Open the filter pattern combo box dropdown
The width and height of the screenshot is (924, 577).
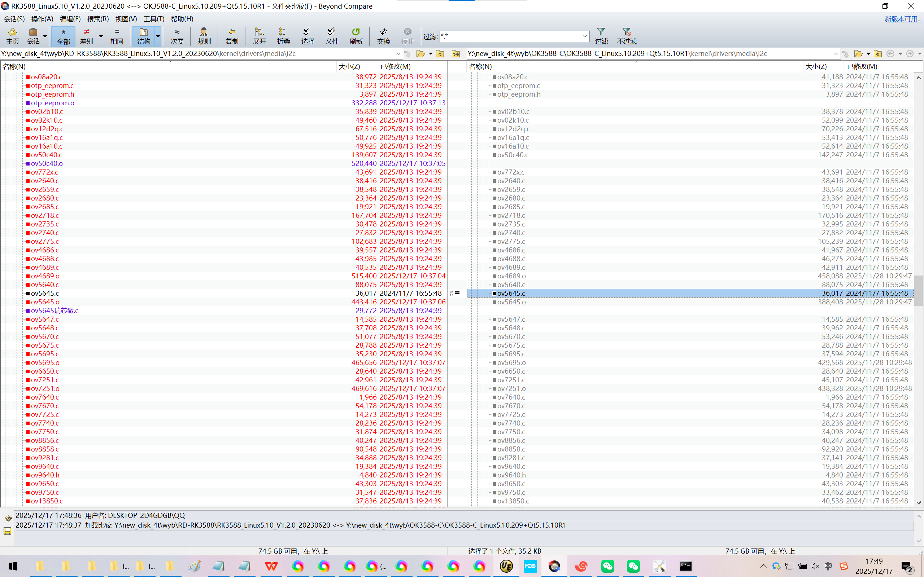coord(584,37)
